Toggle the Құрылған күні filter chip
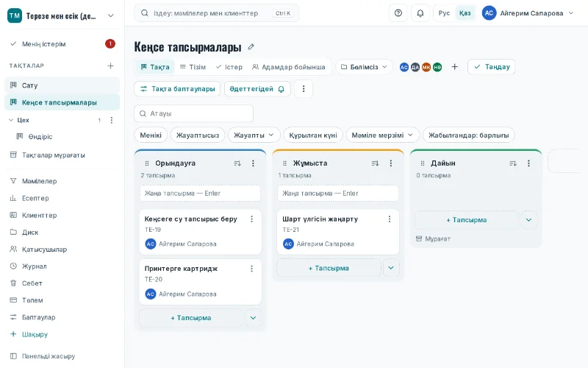Image resolution: width=588 pixels, height=368 pixels. click(x=313, y=135)
